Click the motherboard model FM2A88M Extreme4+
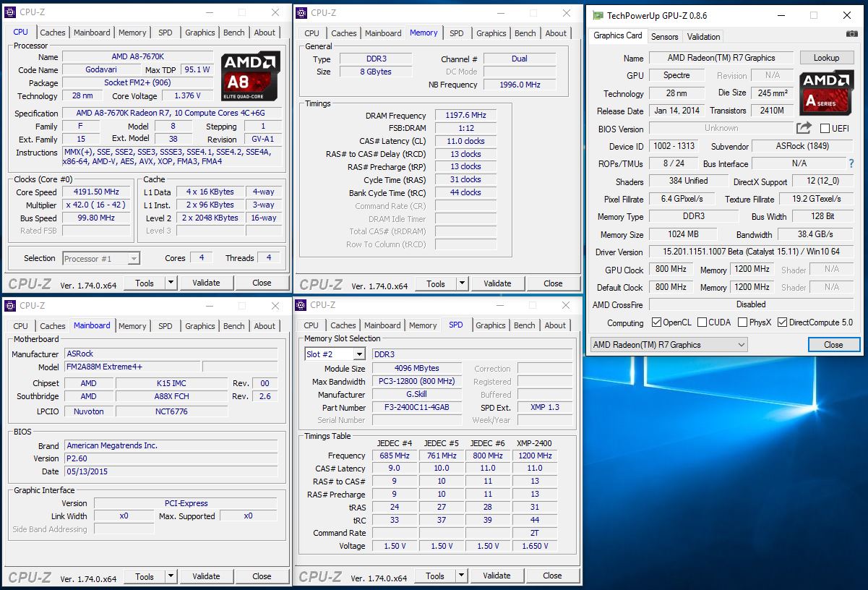The height and width of the screenshot is (590, 868). pyautogui.click(x=133, y=367)
